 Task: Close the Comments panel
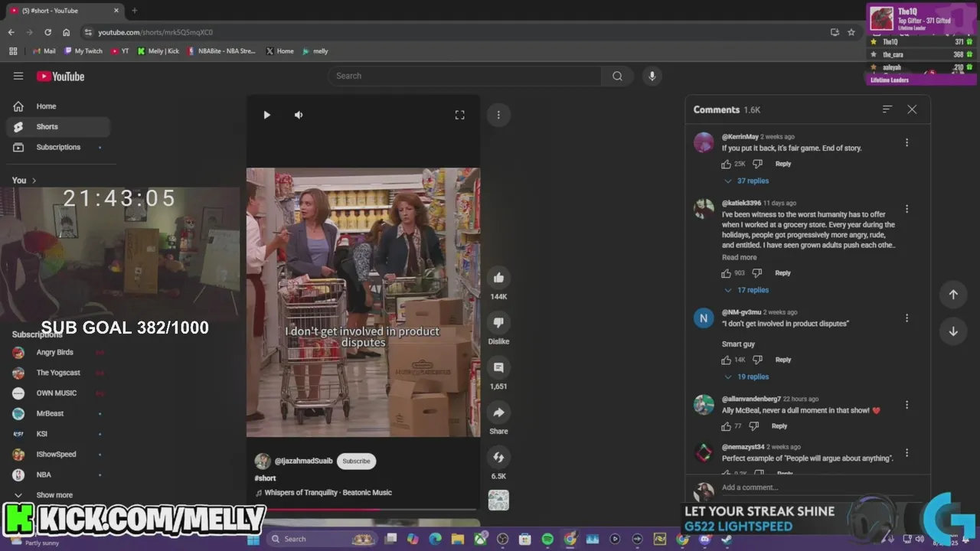912,109
